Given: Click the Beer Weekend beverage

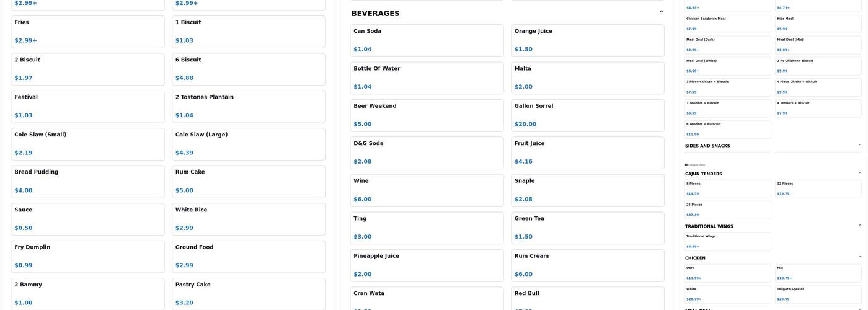Looking at the screenshot, I should 427,115.
